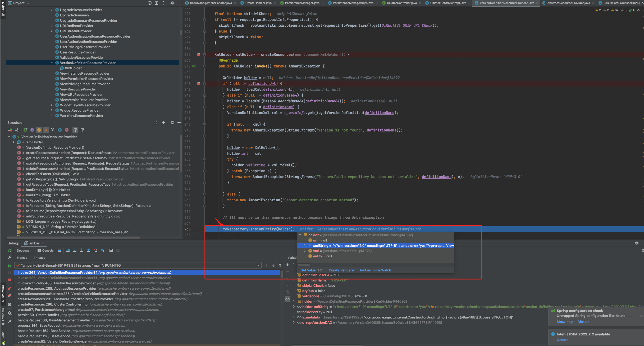Expand holder.xmlString in Variables panel
This screenshot has width=644, height=346.
pyautogui.click(x=294, y=307)
